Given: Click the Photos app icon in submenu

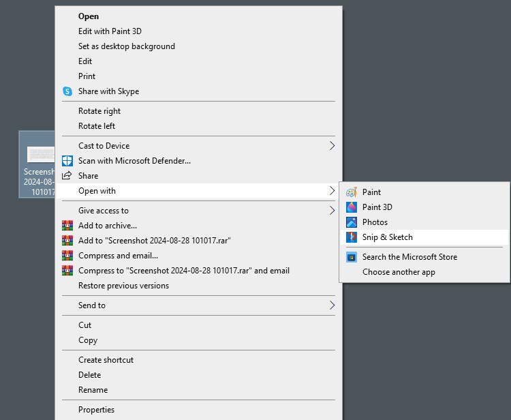Looking at the screenshot, I should (x=352, y=222).
